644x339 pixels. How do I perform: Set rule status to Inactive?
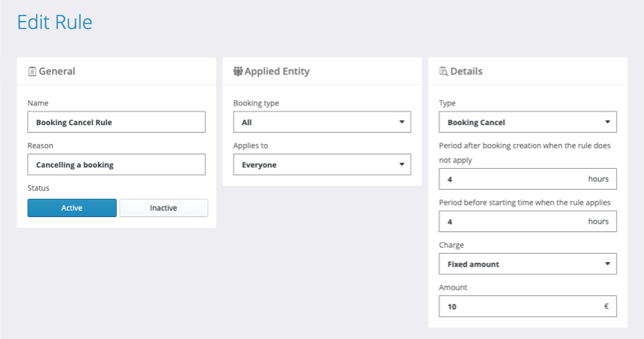[x=163, y=208]
